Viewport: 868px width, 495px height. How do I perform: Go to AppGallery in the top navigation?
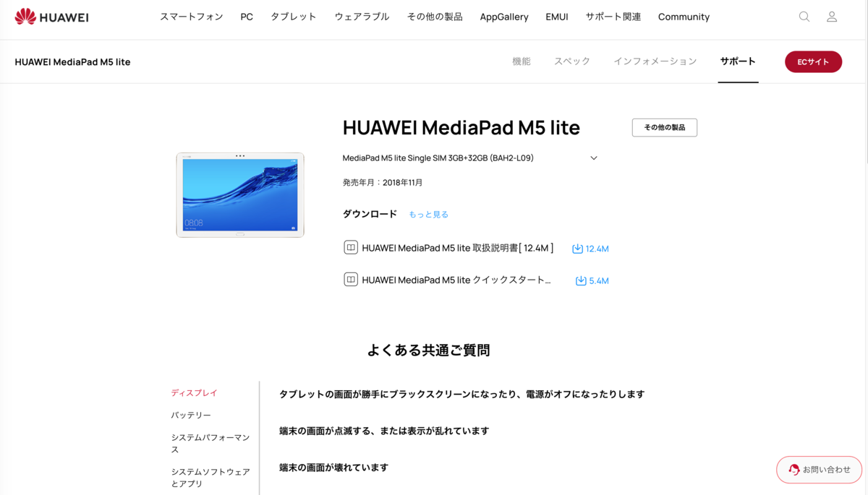(x=504, y=17)
